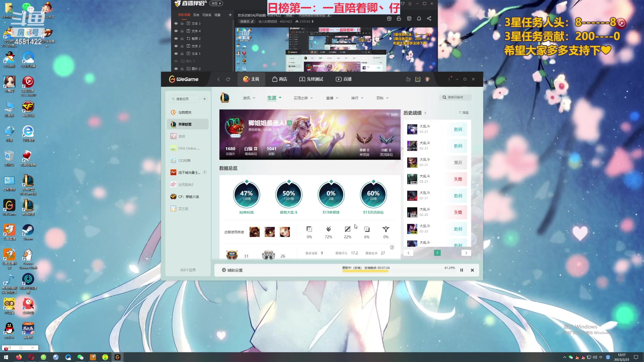Select QQ炫舞 in the sidebar
The image size is (644, 362).
187,161
